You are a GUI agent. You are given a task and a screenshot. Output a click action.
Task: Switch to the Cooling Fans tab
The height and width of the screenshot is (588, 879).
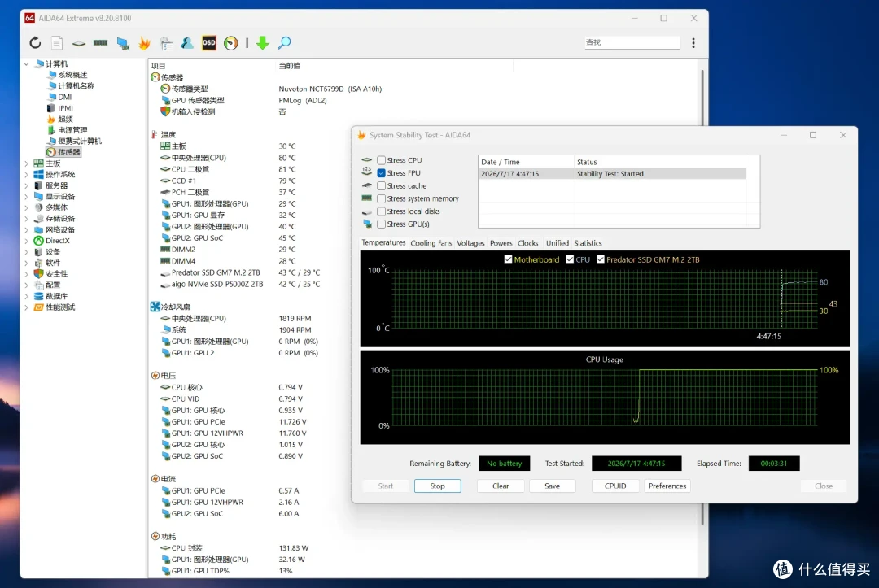[x=431, y=243]
